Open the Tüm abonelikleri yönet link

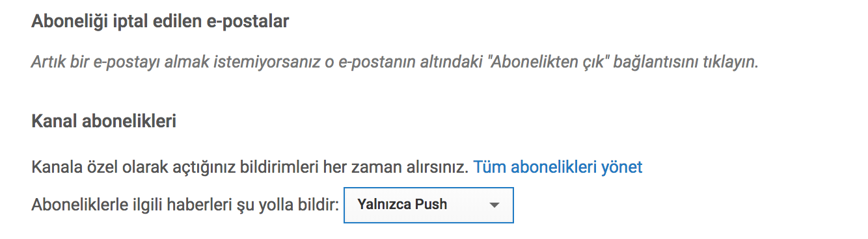tap(558, 167)
